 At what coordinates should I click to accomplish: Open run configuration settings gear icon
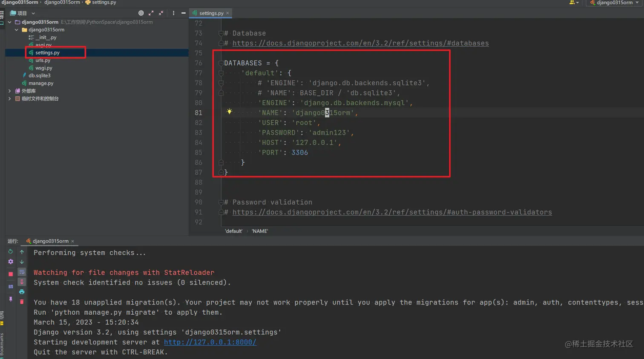point(11,261)
